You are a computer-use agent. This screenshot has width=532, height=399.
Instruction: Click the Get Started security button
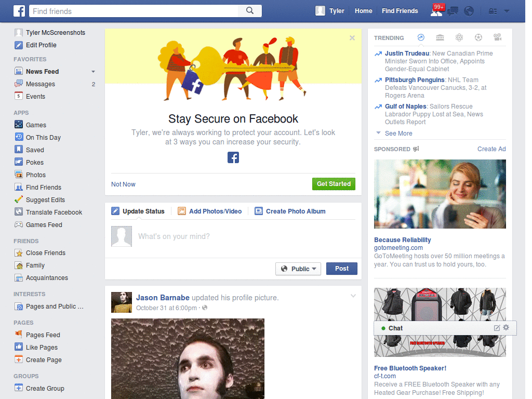click(x=334, y=184)
